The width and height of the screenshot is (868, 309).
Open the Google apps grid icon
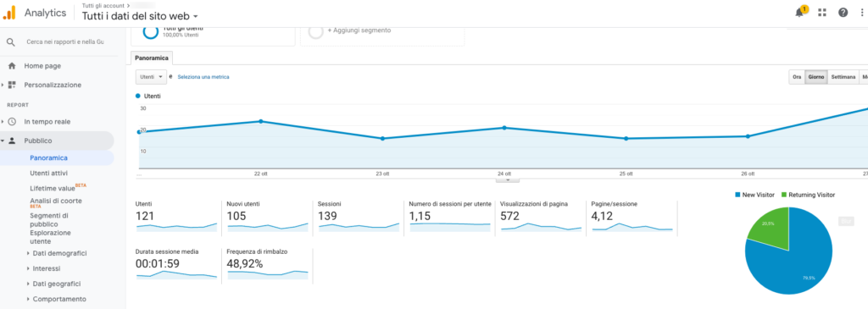pyautogui.click(x=822, y=13)
